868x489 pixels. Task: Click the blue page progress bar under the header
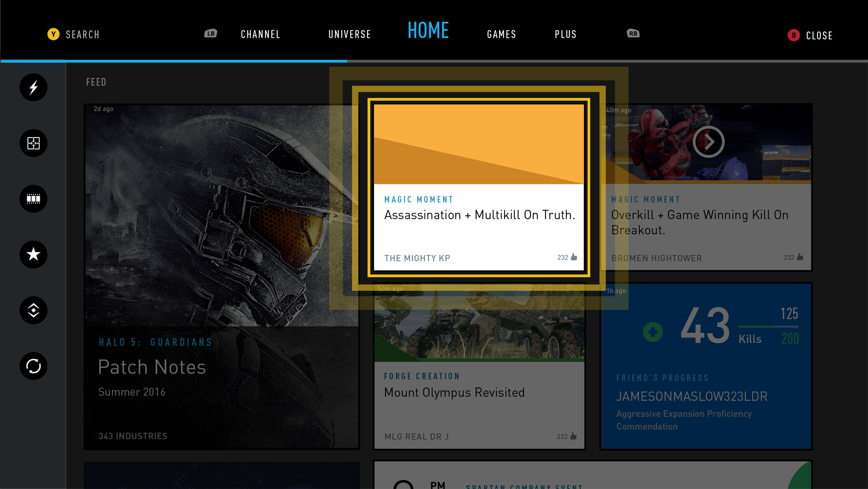coord(174,61)
